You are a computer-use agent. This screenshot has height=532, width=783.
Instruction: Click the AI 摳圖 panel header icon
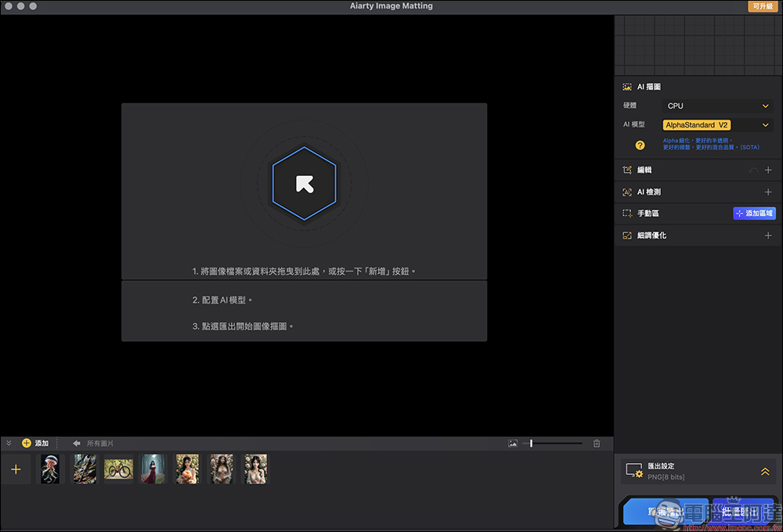click(626, 86)
